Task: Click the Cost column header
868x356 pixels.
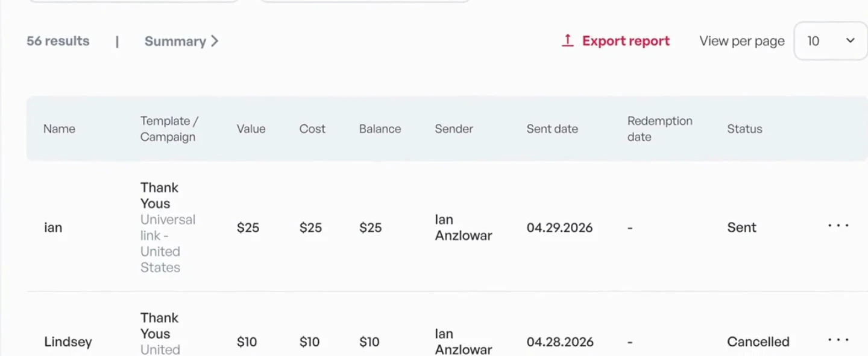Action: coord(312,129)
